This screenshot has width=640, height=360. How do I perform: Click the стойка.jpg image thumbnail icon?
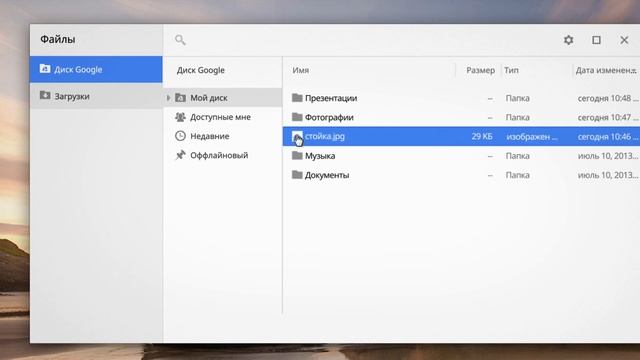297,136
